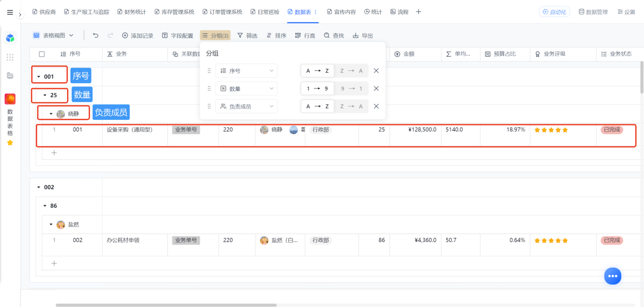This screenshot has height=307, width=644.
Task: Select Z→A order for 负责成员 group
Action: [x=351, y=106]
